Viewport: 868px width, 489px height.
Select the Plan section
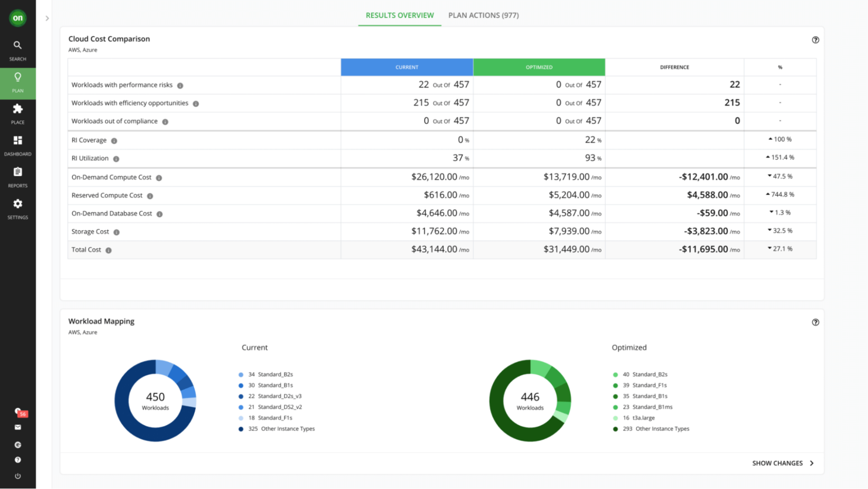(x=18, y=82)
